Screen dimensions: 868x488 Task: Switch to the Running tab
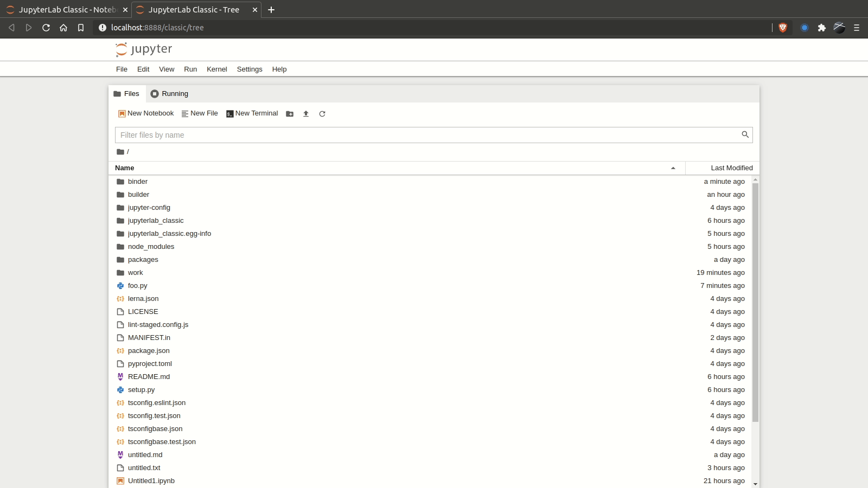tap(169, 94)
